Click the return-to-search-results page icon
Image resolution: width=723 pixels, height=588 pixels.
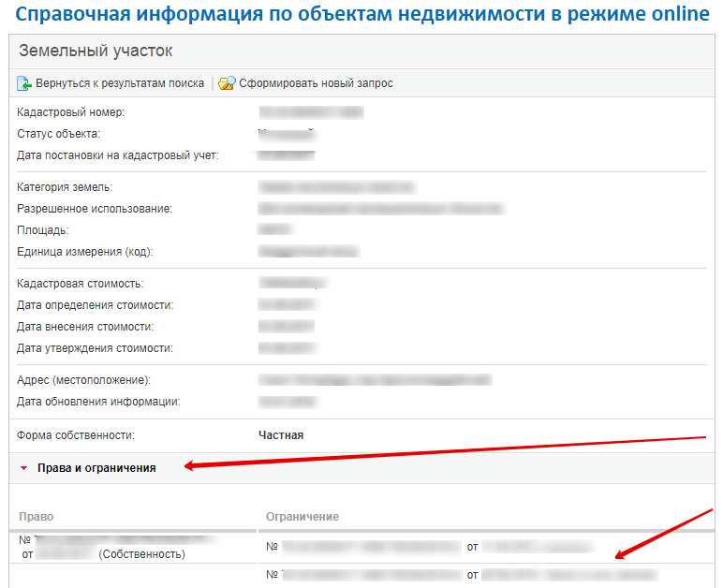[24, 83]
